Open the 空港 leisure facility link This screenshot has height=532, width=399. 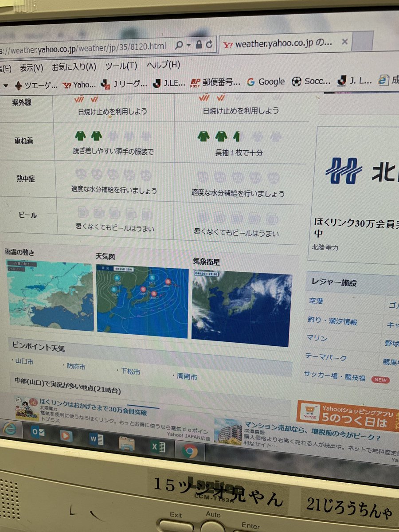point(316,301)
